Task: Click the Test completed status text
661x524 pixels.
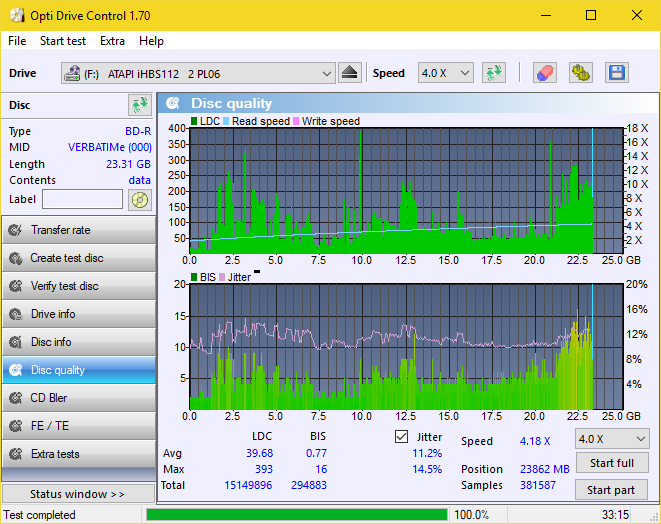Action: click(x=39, y=515)
